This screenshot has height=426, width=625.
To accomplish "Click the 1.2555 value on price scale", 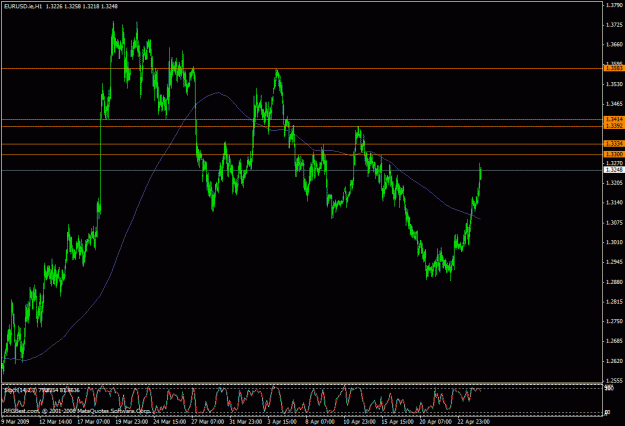I will click(614, 381).
